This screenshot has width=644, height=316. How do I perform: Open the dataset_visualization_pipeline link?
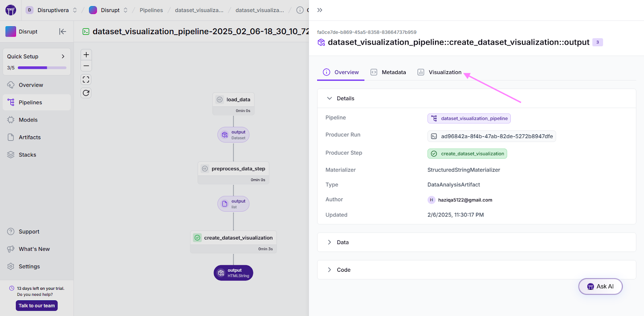[x=469, y=118]
